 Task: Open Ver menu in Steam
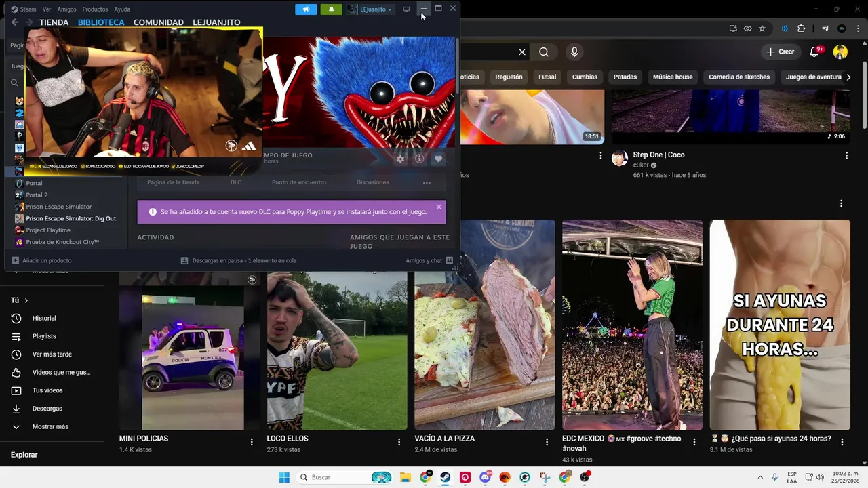[47, 9]
